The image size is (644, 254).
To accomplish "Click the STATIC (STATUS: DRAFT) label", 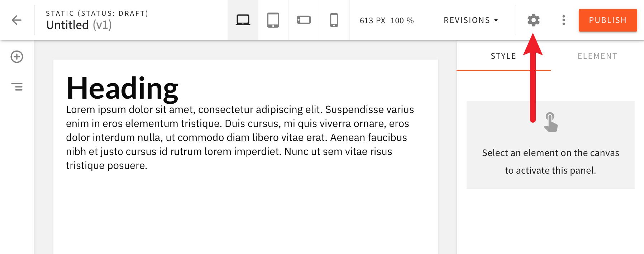I will (97, 13).
